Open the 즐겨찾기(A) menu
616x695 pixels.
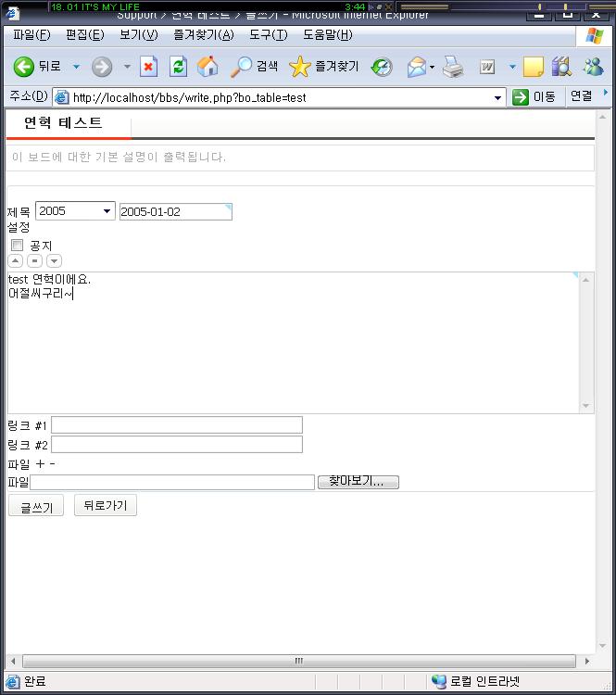[204, 34]
